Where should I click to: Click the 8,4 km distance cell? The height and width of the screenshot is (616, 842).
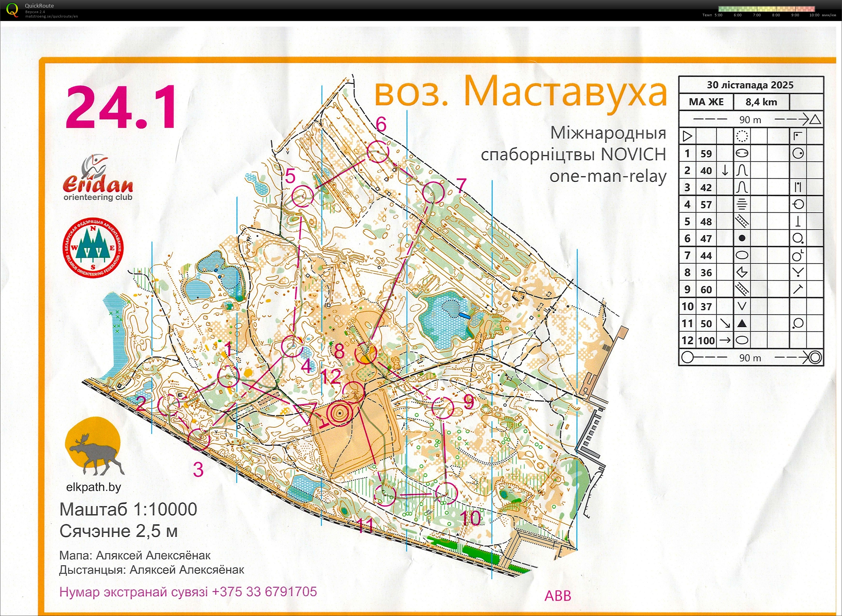[761, 102]
